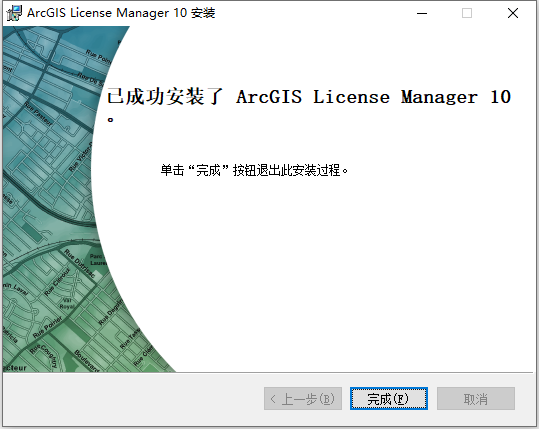Viewport: 539px width, 429px height.
Task: Click the Rue Coughtry label on the map image
Action: click(44, 356)
